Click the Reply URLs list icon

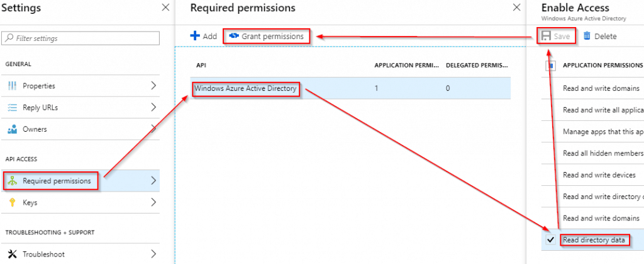pos(13,108)
